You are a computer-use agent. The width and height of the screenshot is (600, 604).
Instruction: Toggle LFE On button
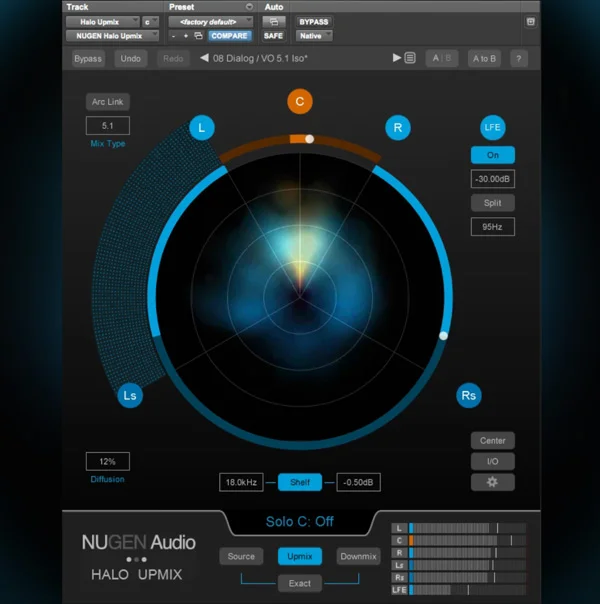493,155
